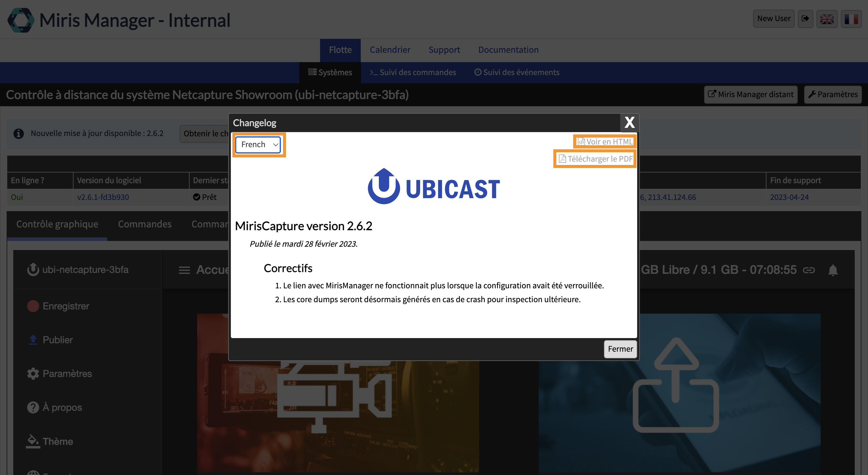Click the red Enregistrer record icon
This screenshot has width=868, height=475.
(x=33, y=306)
